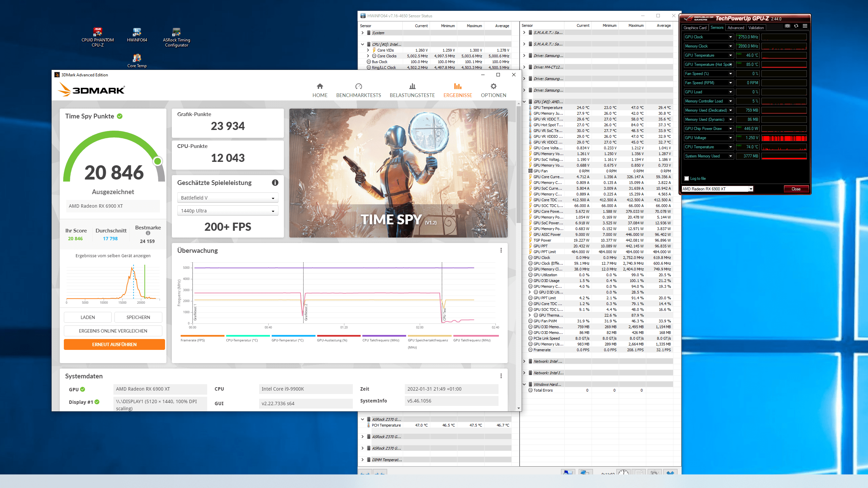Select PCH Temperature row in HWiNFO

coord(439,425)
